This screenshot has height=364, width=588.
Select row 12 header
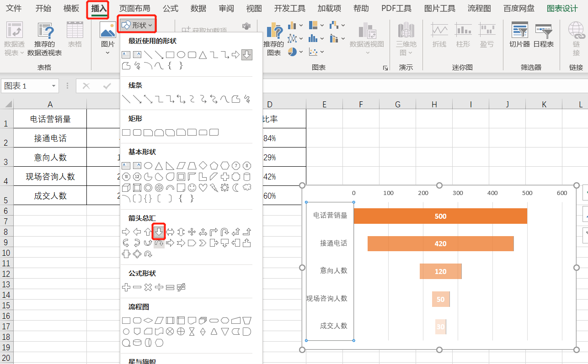click(x=6, y=274)
